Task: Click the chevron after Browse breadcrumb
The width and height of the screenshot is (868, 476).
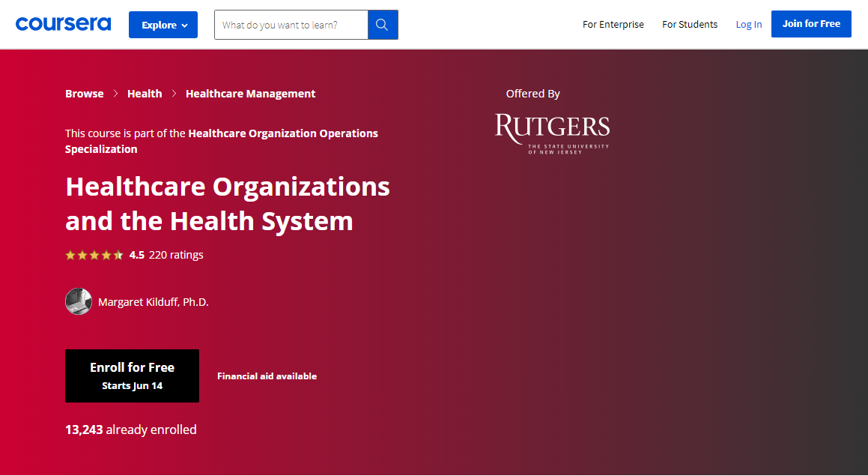Action: click(116, 94)
